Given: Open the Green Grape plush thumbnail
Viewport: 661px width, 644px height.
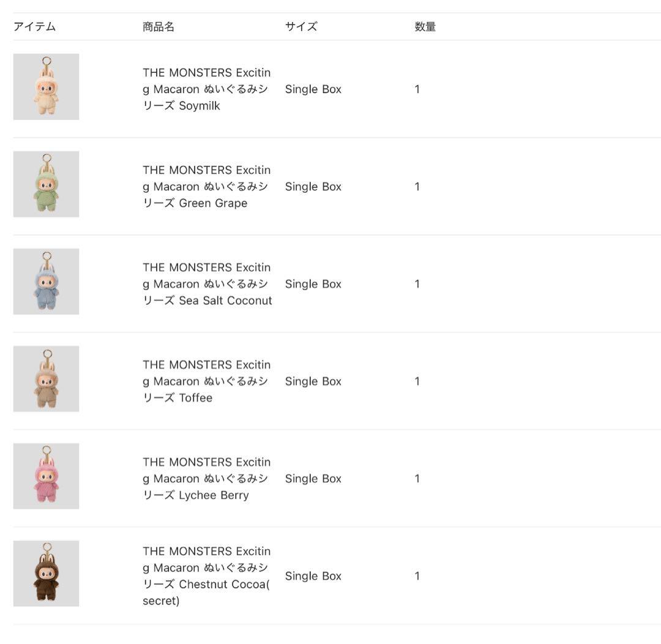Looking at the screenshot, I should [46, 184].
